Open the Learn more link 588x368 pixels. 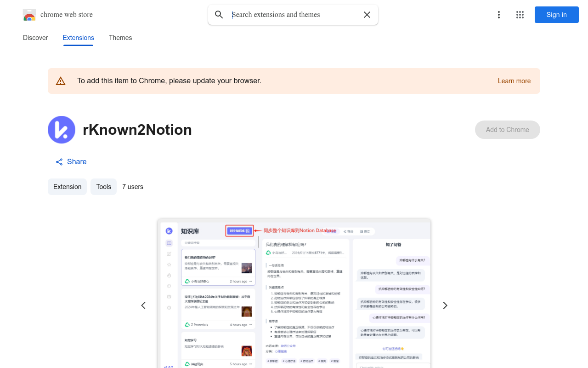(x=514, y=81)
